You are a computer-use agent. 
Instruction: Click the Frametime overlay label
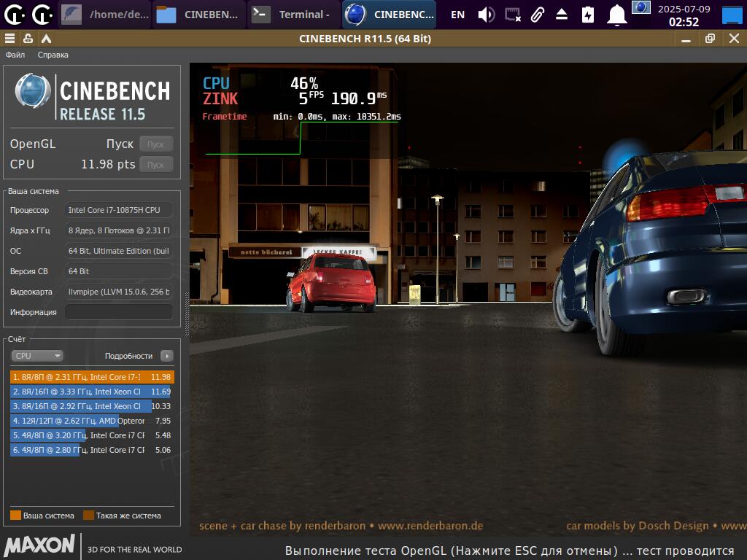pyautogui.click(x=225, y=116)
